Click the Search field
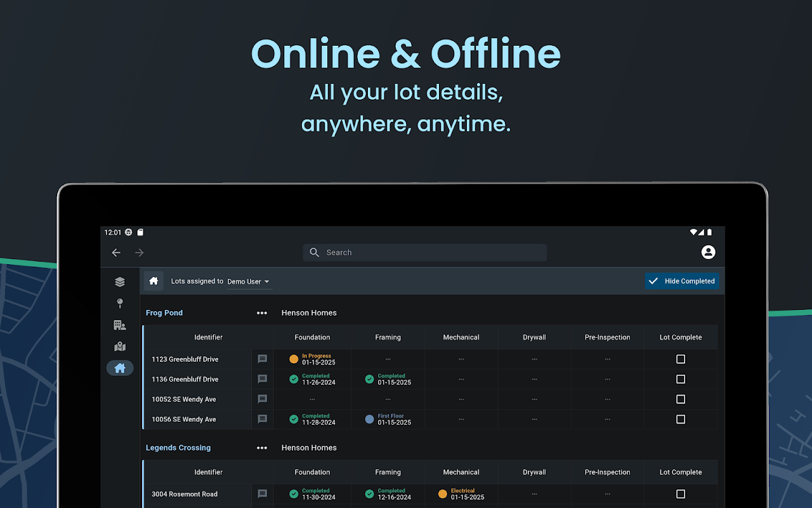812x508 pixels. pyautogui.click(x=424, y=253)
